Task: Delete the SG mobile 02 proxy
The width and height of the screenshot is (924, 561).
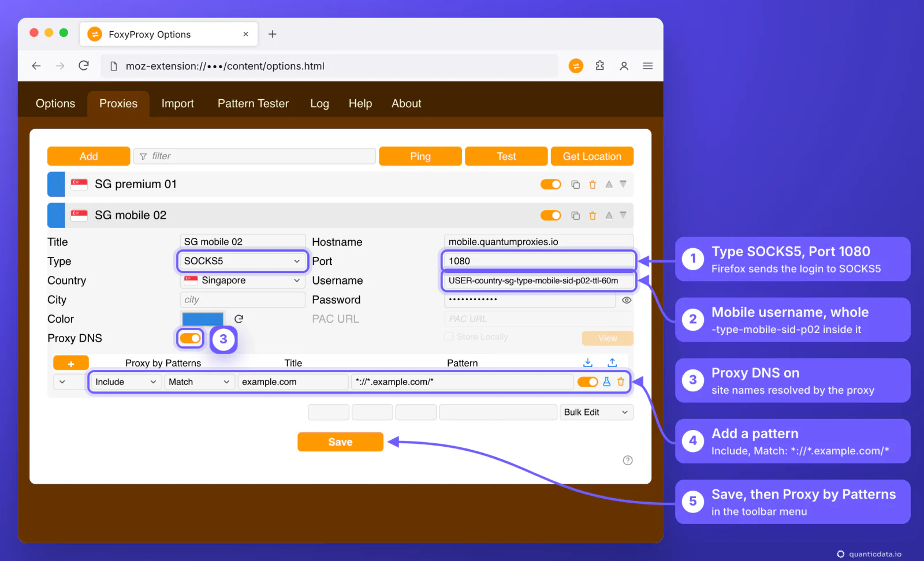Action: point(593,215)
